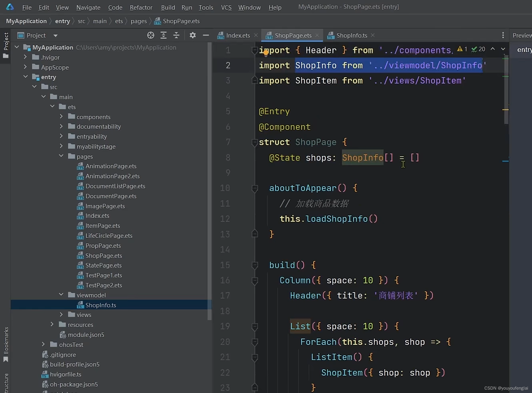The image size is (532, 393).
Task: Click the ShopInfo type on line 8
Action: coord(363,158)
